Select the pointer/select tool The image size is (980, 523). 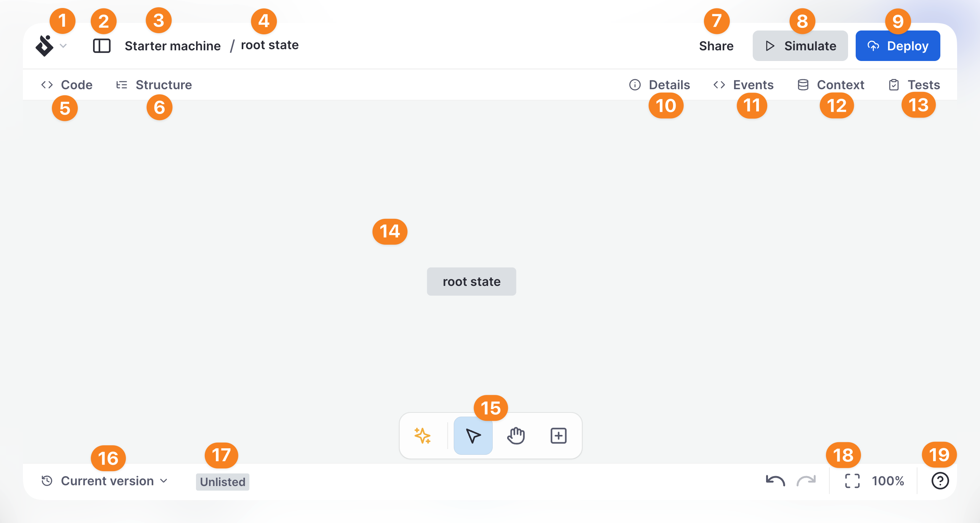[474, 435]
